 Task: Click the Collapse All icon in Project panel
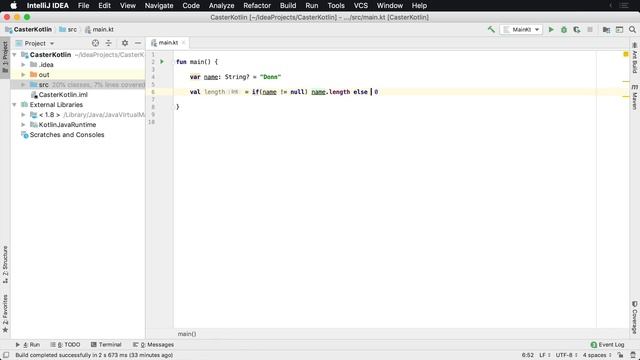tap(109, 43)
